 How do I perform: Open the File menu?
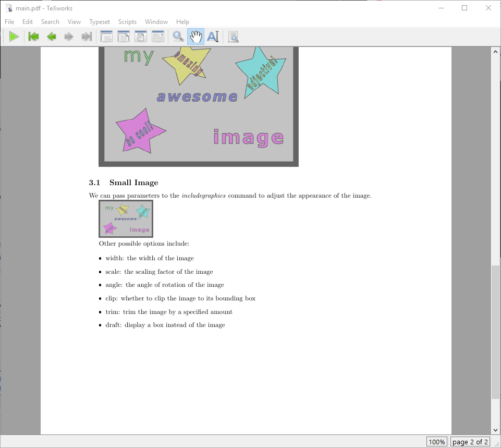[9, 21]
